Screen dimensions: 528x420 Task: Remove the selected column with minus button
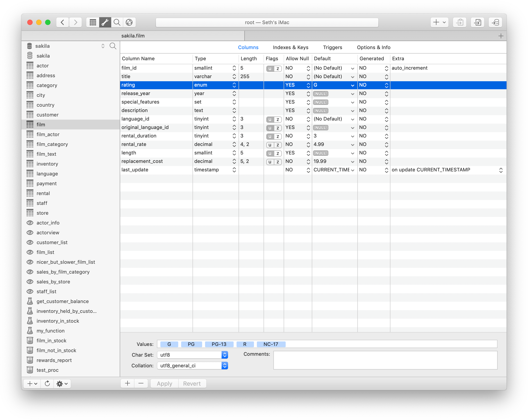click(x=141, y=383)
